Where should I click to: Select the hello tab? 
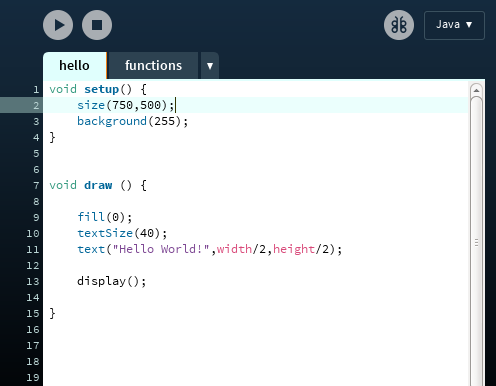[x=75, y=66]
